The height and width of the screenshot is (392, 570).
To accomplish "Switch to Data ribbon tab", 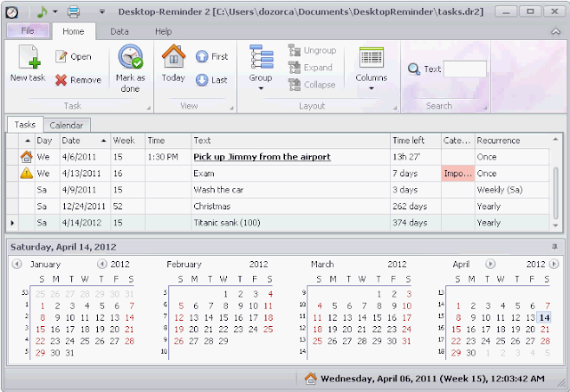I will click(119, 32).
